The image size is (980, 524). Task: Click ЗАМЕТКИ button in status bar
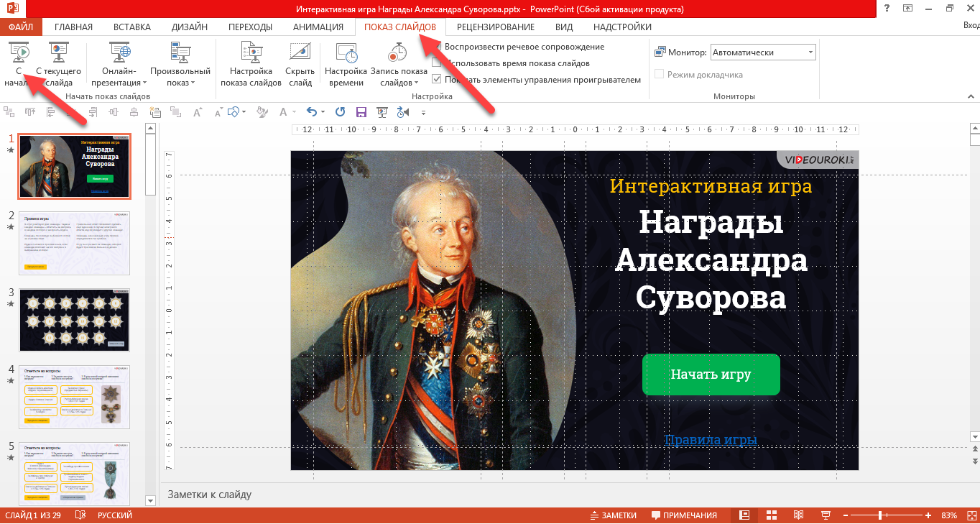[x=613, y=515]
